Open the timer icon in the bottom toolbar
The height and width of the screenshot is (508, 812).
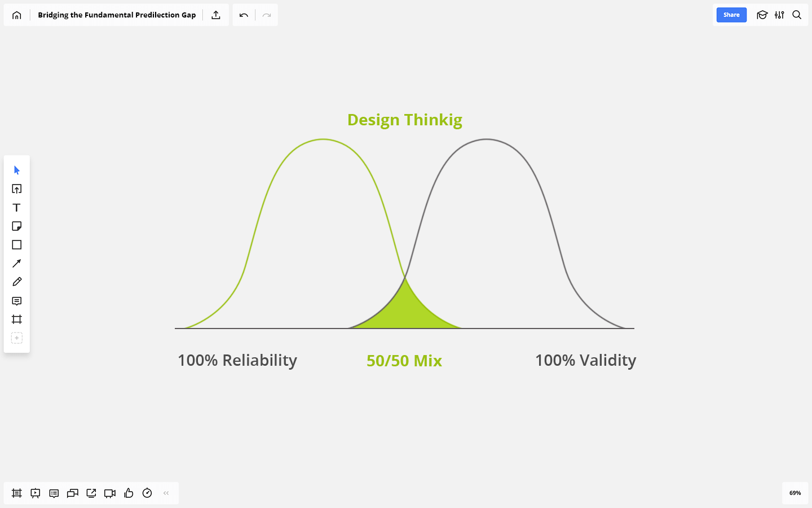point(147,493)
